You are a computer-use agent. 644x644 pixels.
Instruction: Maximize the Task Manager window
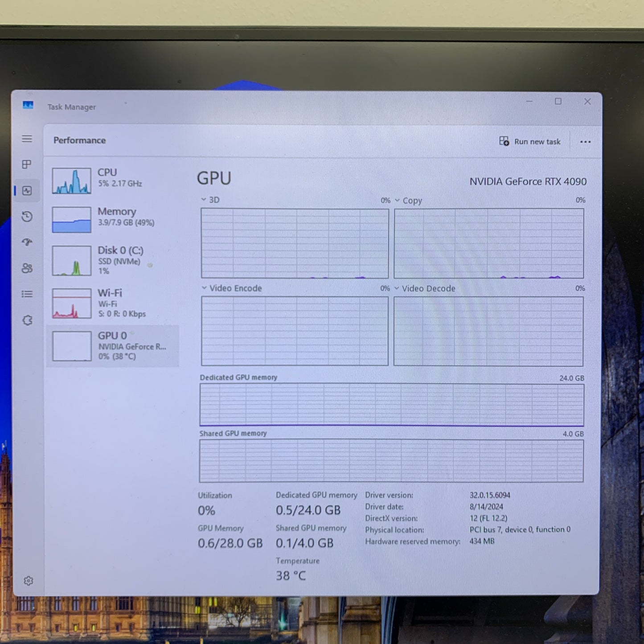tap(558, 102)
